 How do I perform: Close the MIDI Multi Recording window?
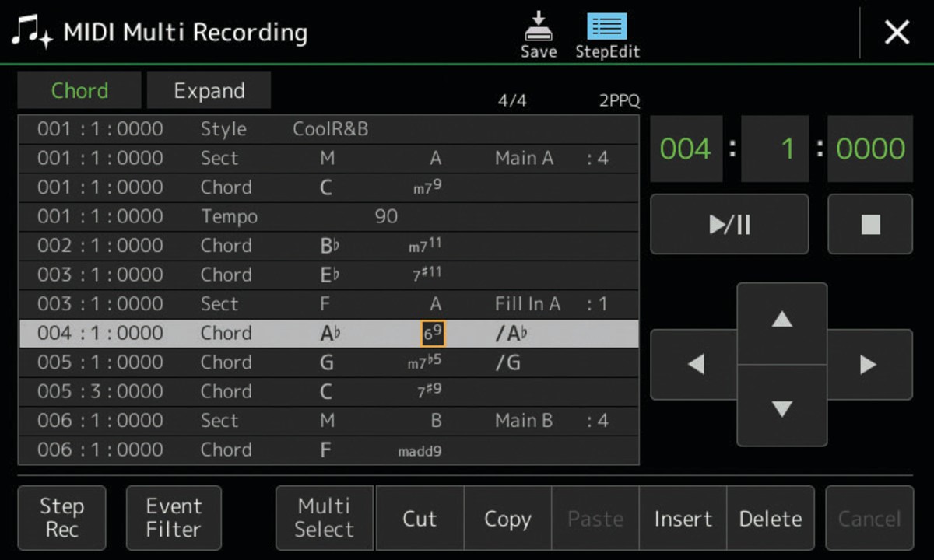(x=897, y=33)
